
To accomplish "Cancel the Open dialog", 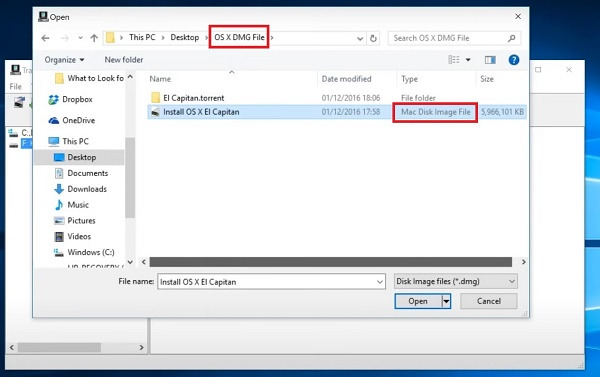I will pyautogui.click(x=489, y=301).
